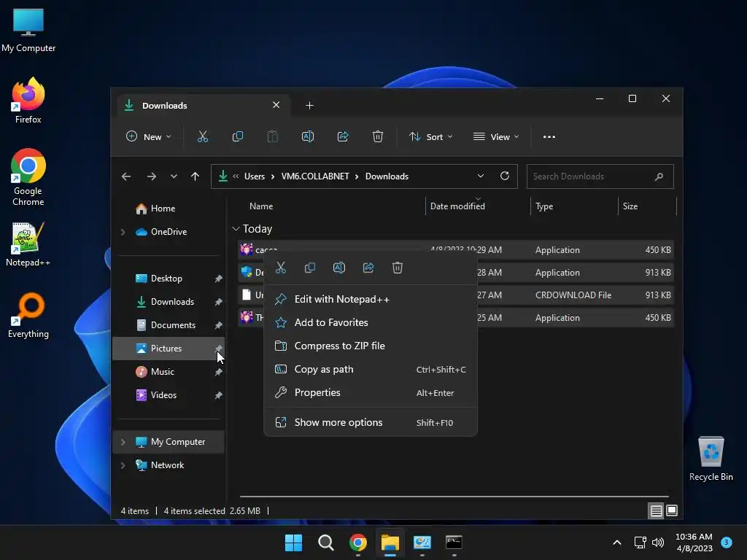
Task: Open Properties from context menu
Action: click(371, 392)
